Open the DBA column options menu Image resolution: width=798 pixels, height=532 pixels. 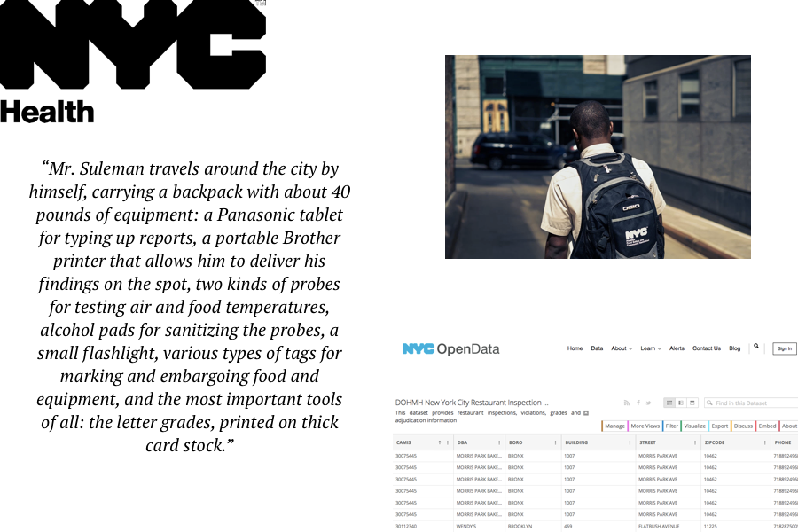coord(498,442)
